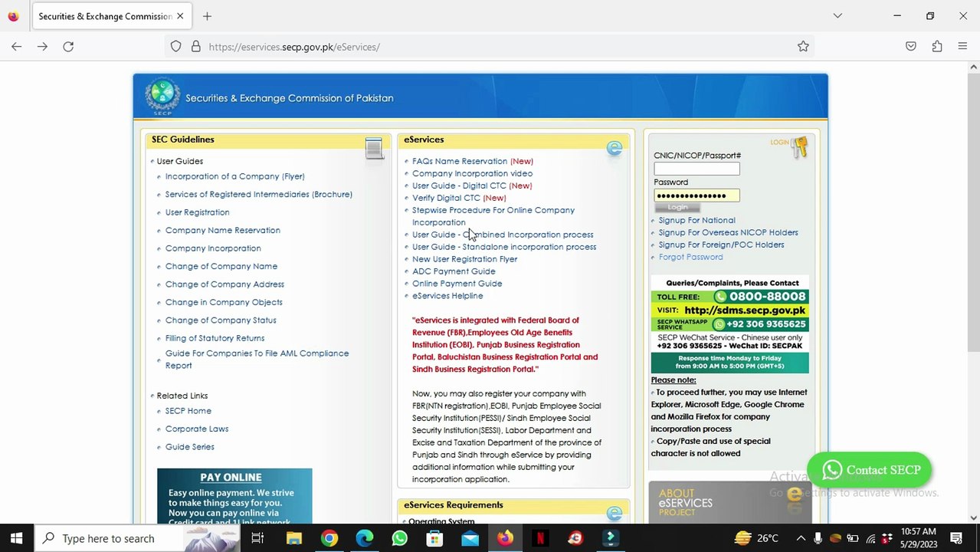The width and height of the screenshot is (980, 552).
Task: Open File Explorer from the taskbar
Action: 293,538
